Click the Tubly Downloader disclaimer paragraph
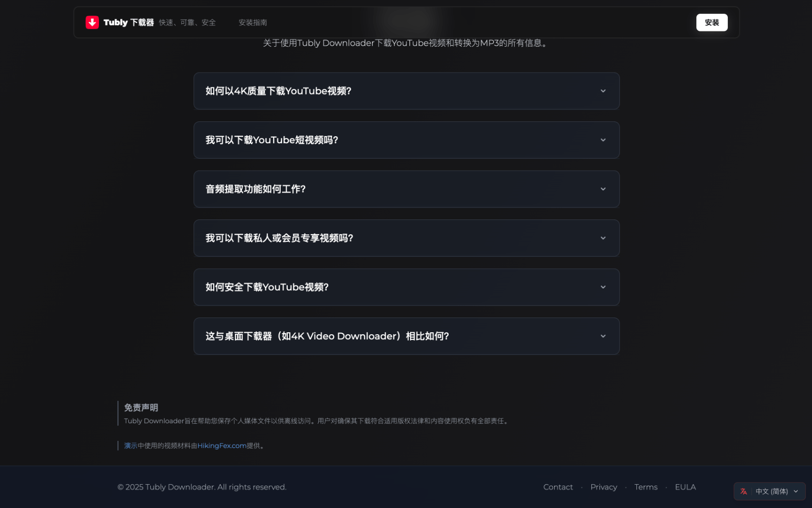Screen dimensions: 812x508 pos(317,421)
